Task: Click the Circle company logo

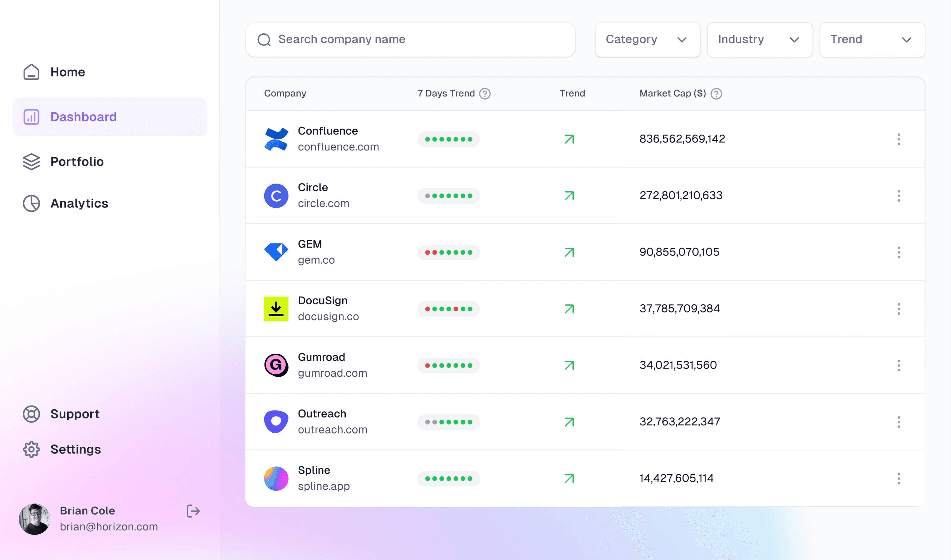Action: (x=276, y=195)
